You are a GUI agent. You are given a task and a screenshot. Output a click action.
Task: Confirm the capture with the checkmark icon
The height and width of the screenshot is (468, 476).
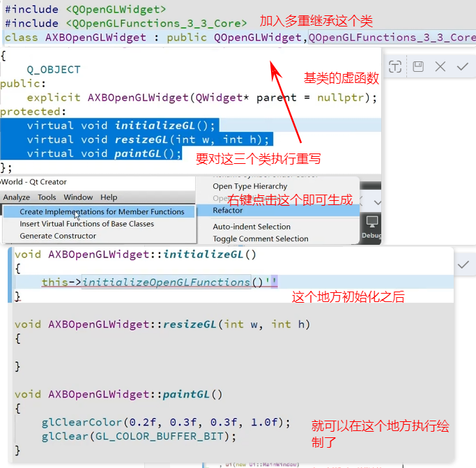pyautogui.click(x=463, y=67)
